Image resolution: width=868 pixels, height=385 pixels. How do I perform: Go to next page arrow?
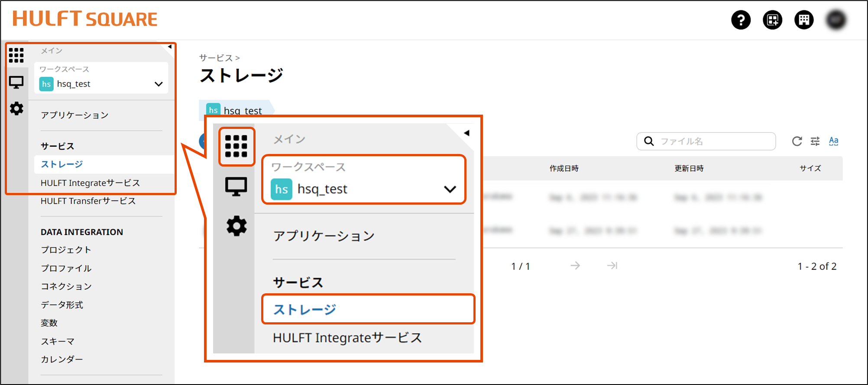coord(575,266)
